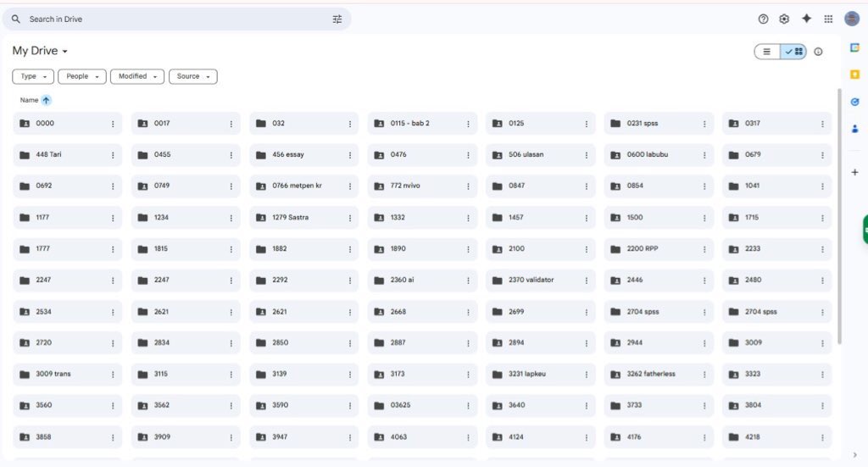This screenshot has width=868, height=467.
Task: Open the People filter dropdown
Action: [82, 76]
